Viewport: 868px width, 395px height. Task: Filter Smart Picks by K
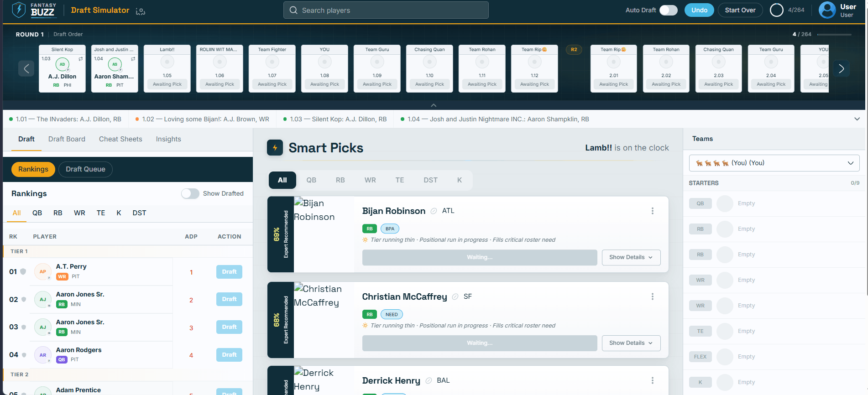coord(460,180)
